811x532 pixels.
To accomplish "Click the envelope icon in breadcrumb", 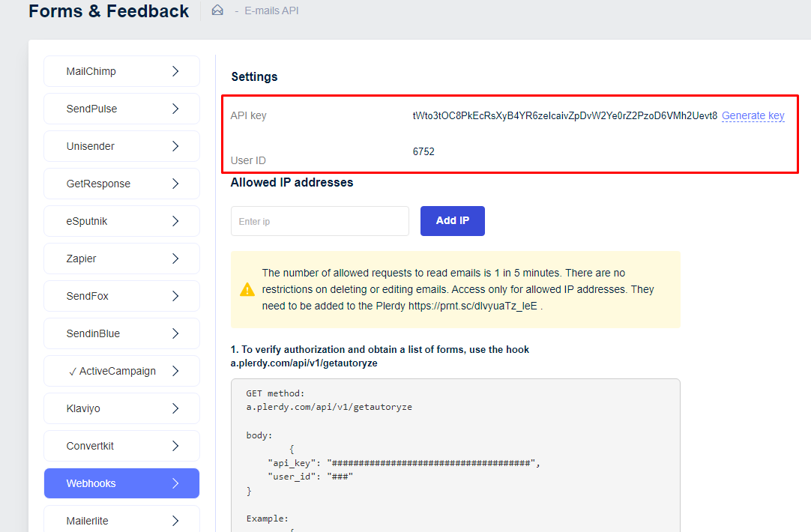I will click(217, 10).
